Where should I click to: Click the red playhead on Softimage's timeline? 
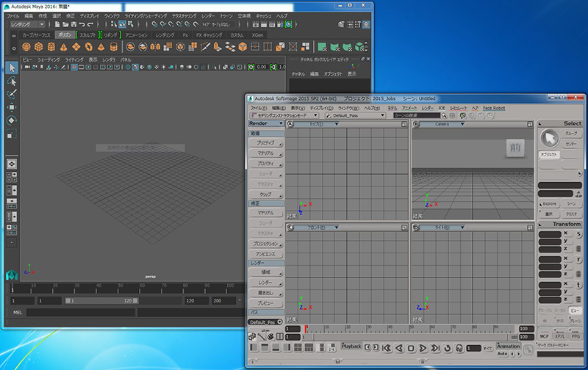pyautogui.click(x=306, y=329)
